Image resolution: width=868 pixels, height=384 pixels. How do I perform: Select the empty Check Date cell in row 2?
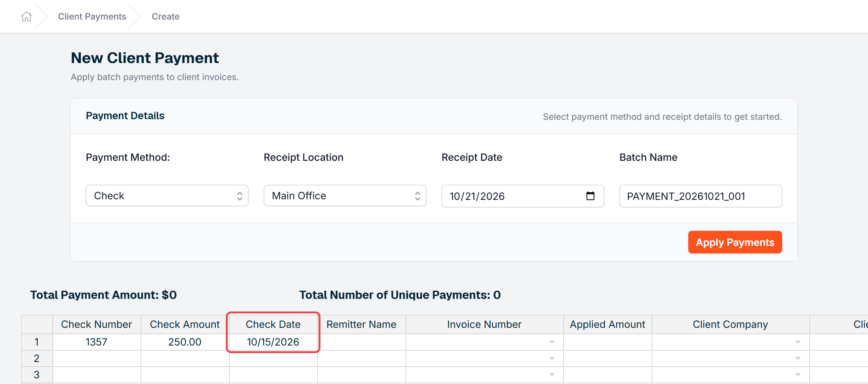click(x=273, y=358)
